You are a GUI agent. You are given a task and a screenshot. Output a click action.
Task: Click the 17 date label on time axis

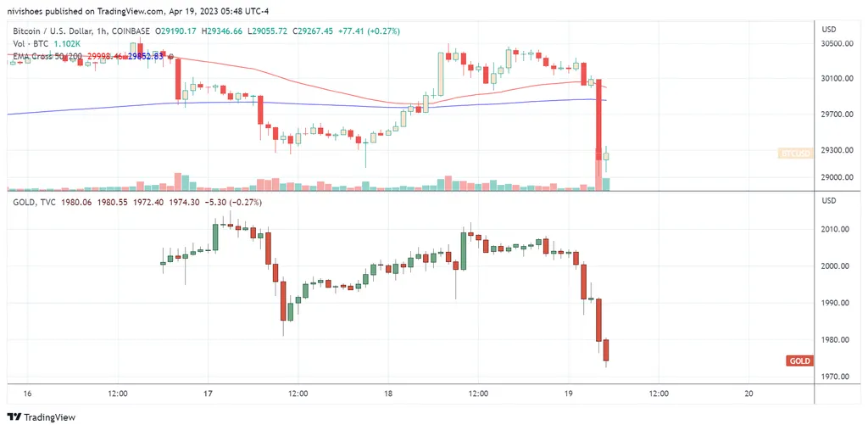(208, 394)
